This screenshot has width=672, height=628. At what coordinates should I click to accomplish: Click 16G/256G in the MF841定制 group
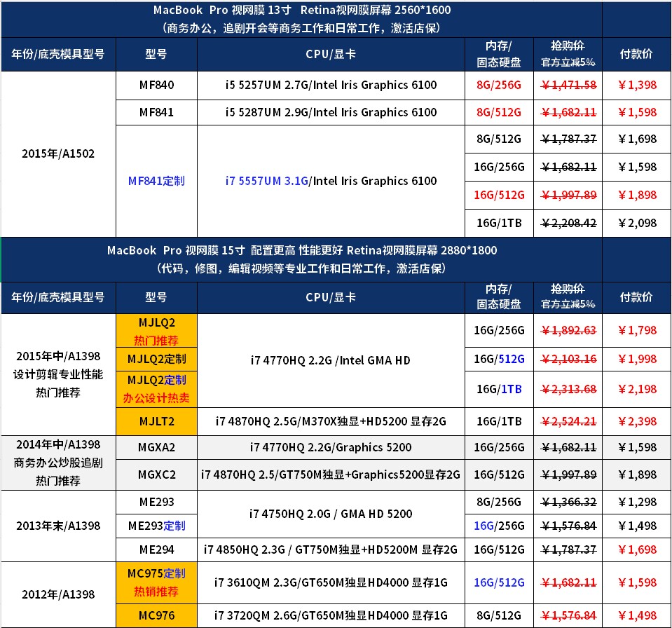coord(499,167)
